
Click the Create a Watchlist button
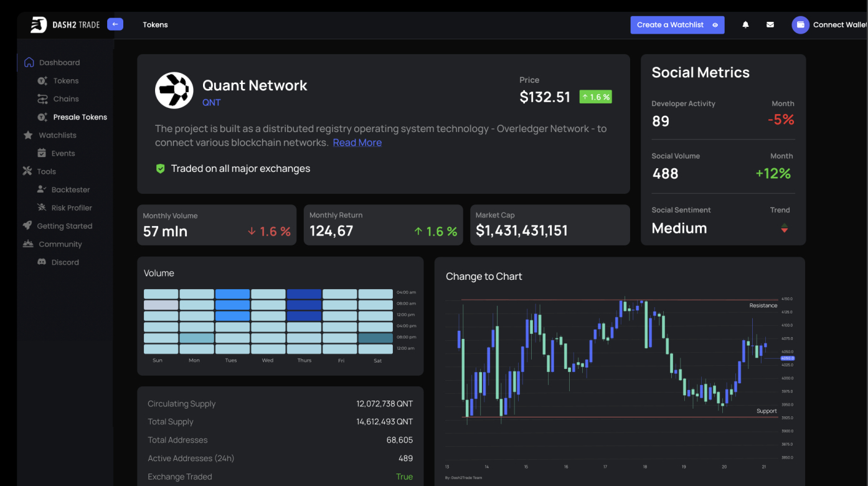(x=677, y=25)
